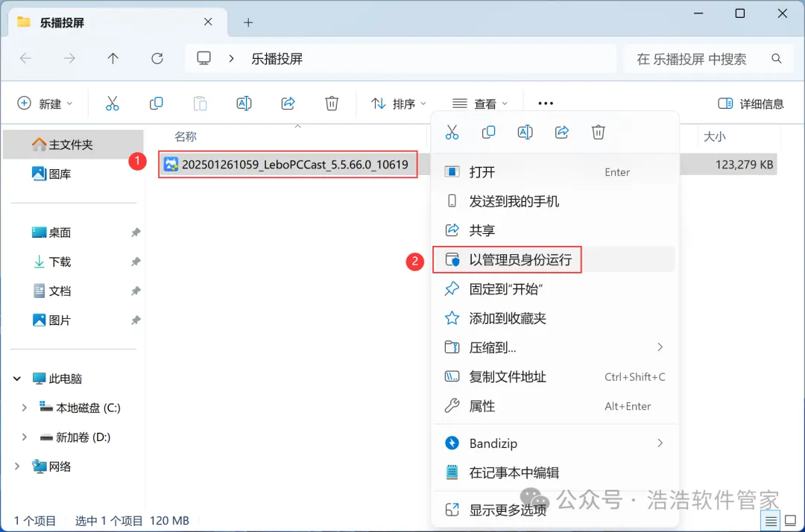This screenshot has width=805, height=532.
Task: Click the 123,279 KB size cell
Action: click(744, 165)
